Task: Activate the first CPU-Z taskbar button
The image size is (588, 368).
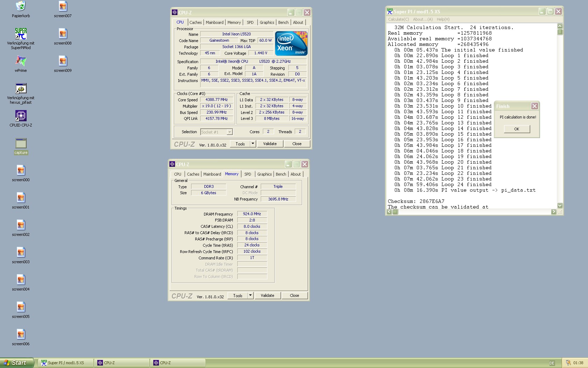Action: pos(122,363)
